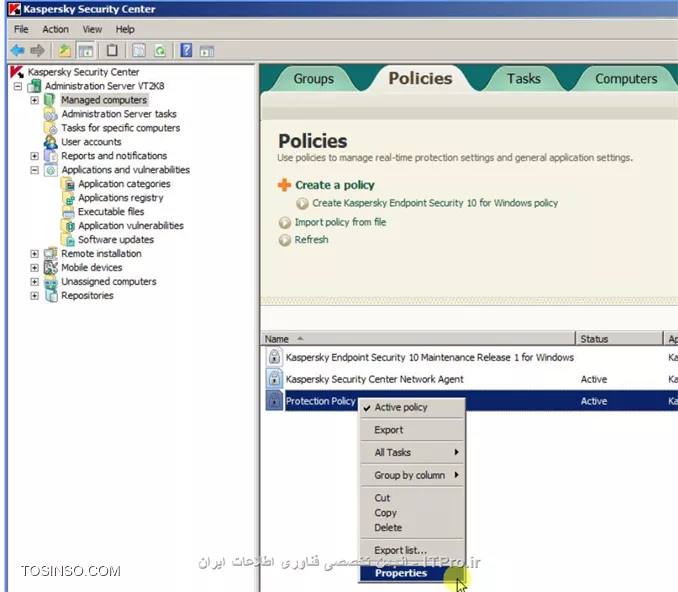Open the View menu
Image resolution: width=678 pixels, height=592 pixels.
[92, 29]
